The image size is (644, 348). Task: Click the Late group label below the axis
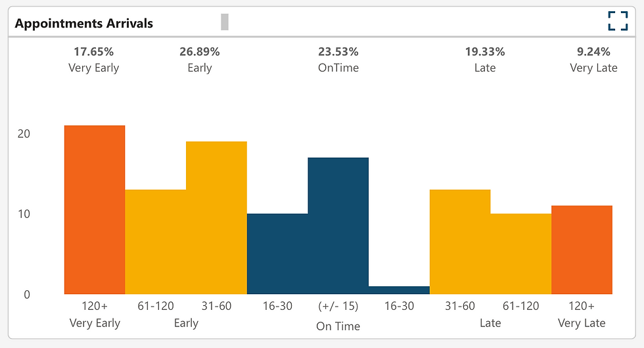coord(490,323)
